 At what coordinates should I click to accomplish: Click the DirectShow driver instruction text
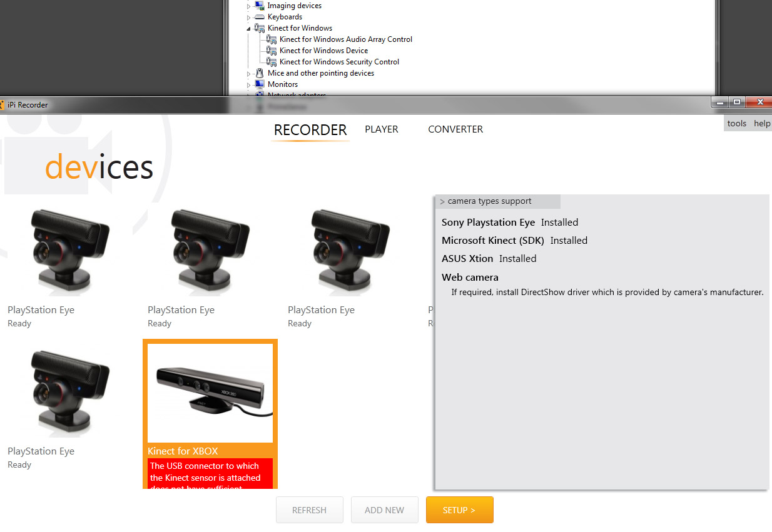[607, 292]
